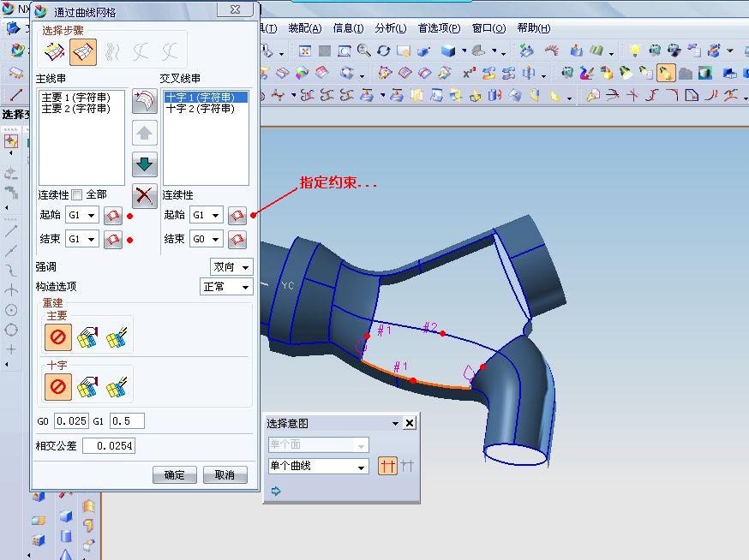Select 主要 1 (字符串) in primary list
Image resolution: width=749 pixels, height=560 pixels.
[76, 98]
